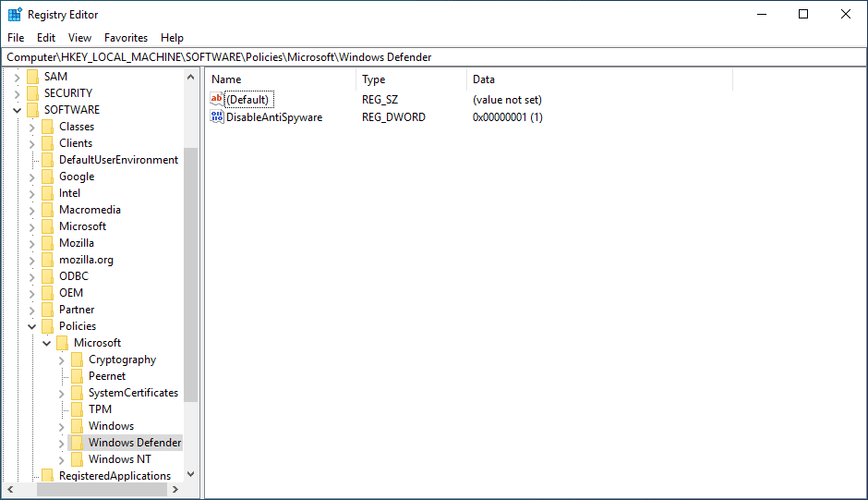Click the Registry Editor app icon in title bar
Image resolution: width=868 pixels, height=500 pixels.
click(15, 15)
